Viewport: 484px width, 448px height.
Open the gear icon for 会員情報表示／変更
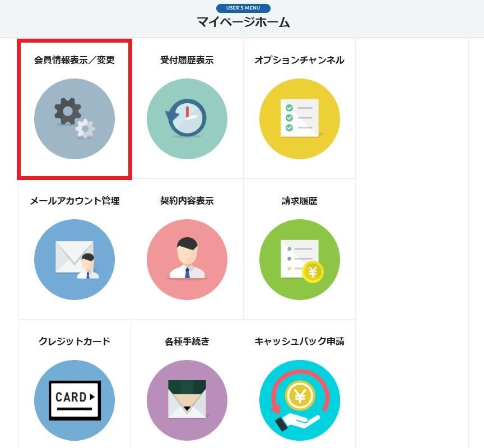click(x=75, y=119)
